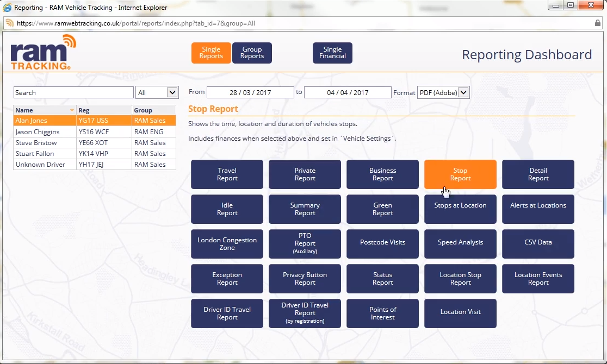607x364 pixels.
Task: Open the Driver ID Travel Report button
Action: pos(227,313)
